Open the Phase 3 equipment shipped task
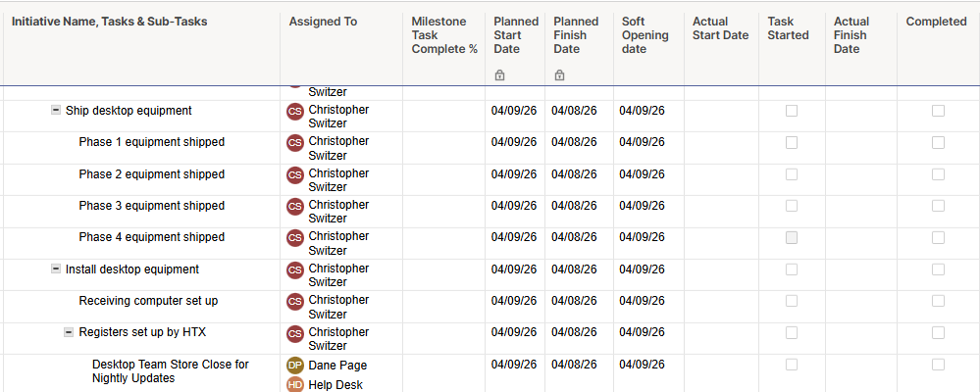 point(151,206)
